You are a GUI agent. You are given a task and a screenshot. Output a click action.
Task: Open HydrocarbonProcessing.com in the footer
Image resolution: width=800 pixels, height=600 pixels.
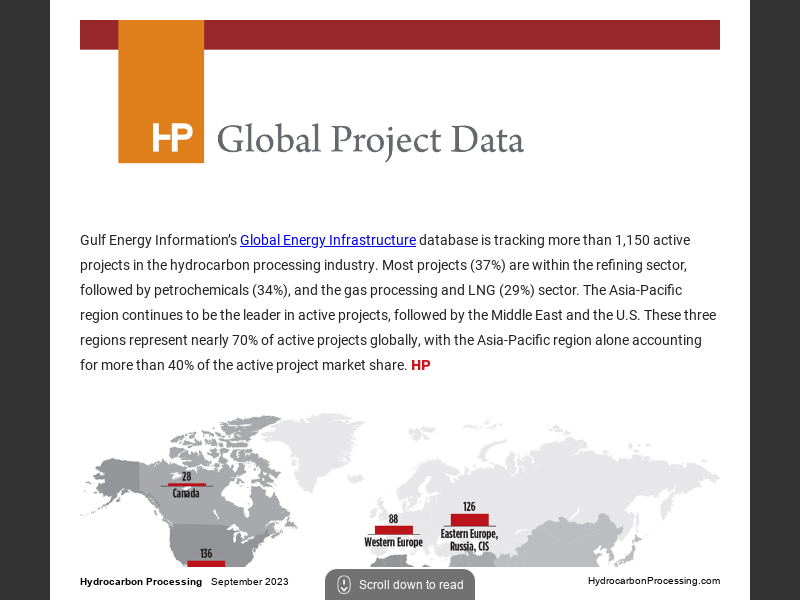[653, 581]
